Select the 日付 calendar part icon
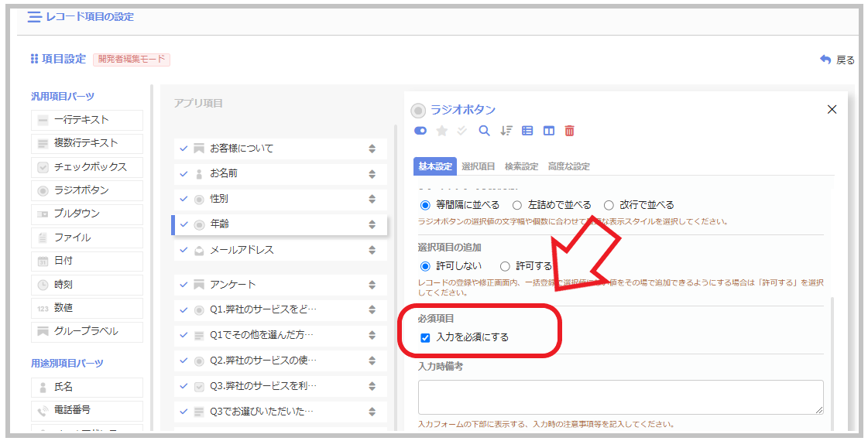 (43, 262)
